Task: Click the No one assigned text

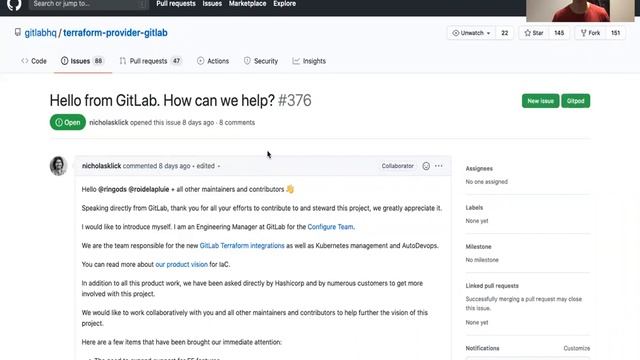Action: coord(487,182)
